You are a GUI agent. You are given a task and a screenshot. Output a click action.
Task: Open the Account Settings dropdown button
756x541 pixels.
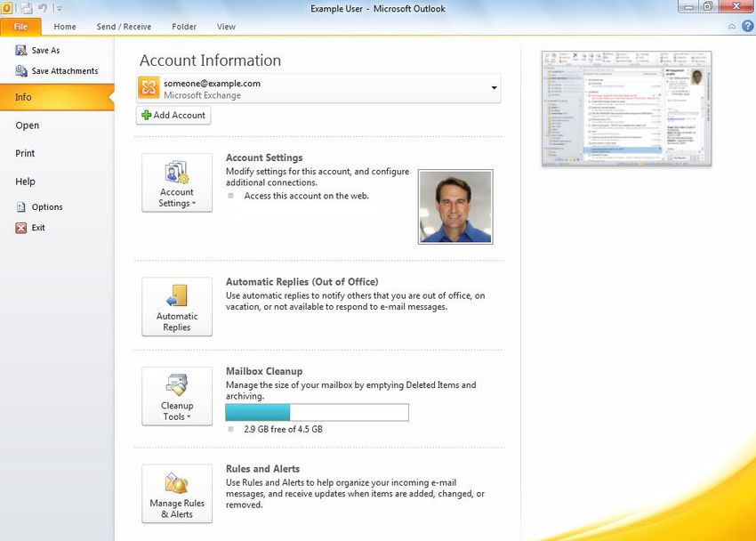177,182
